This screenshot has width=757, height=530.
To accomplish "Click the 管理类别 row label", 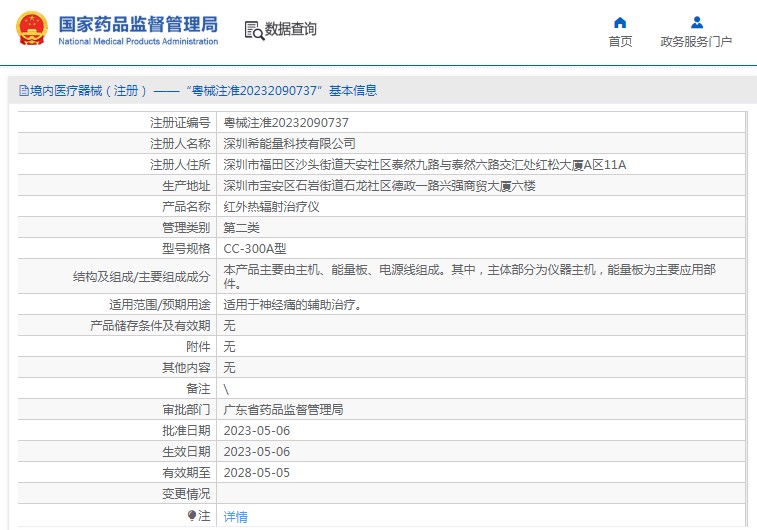I will pos(186,227).
